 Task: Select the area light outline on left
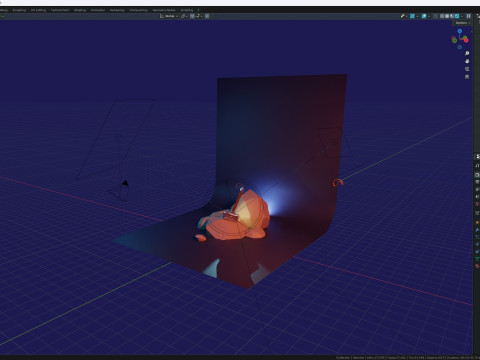click(x=115, y=138)
